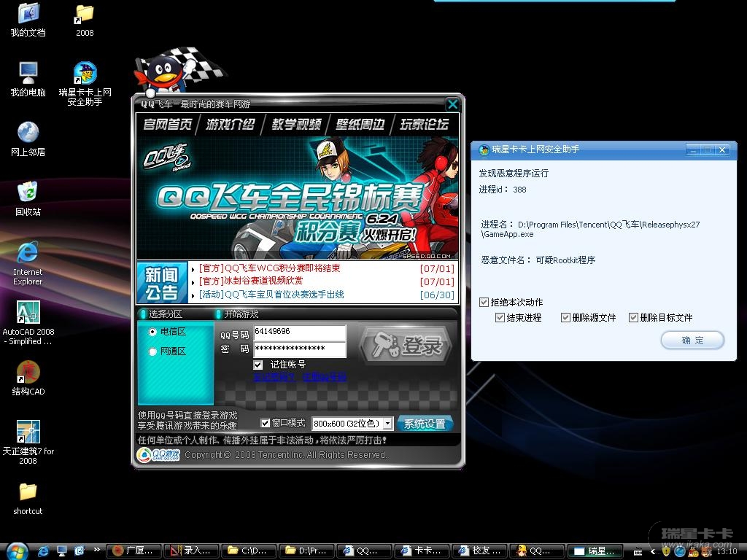Click the Rising dialog title bar icon
The height and width of the screenshot is (560, 747).
coord(484,150)
